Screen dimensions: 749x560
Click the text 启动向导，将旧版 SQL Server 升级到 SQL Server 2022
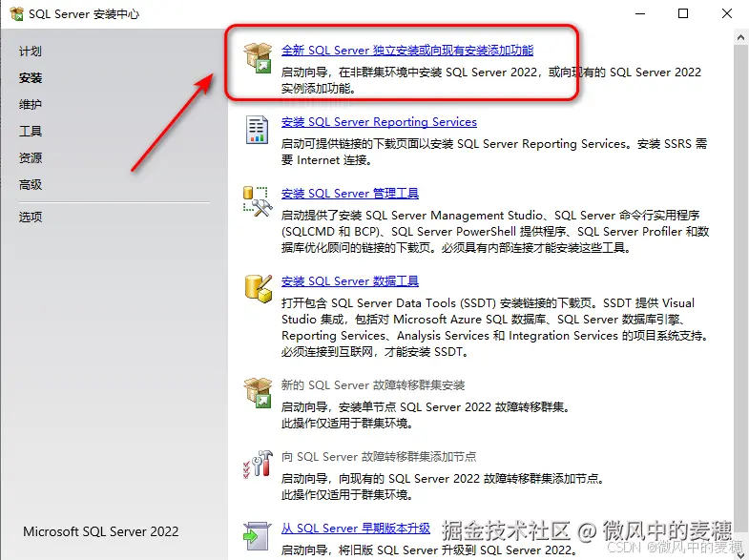(x=429, y=550)
